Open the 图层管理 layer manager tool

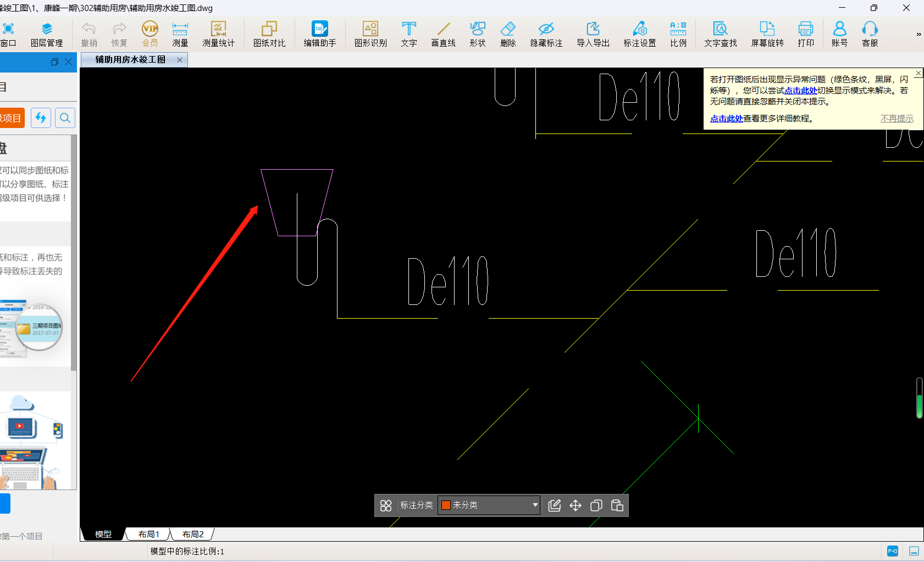pyautogui.click(x=47, y=34)
